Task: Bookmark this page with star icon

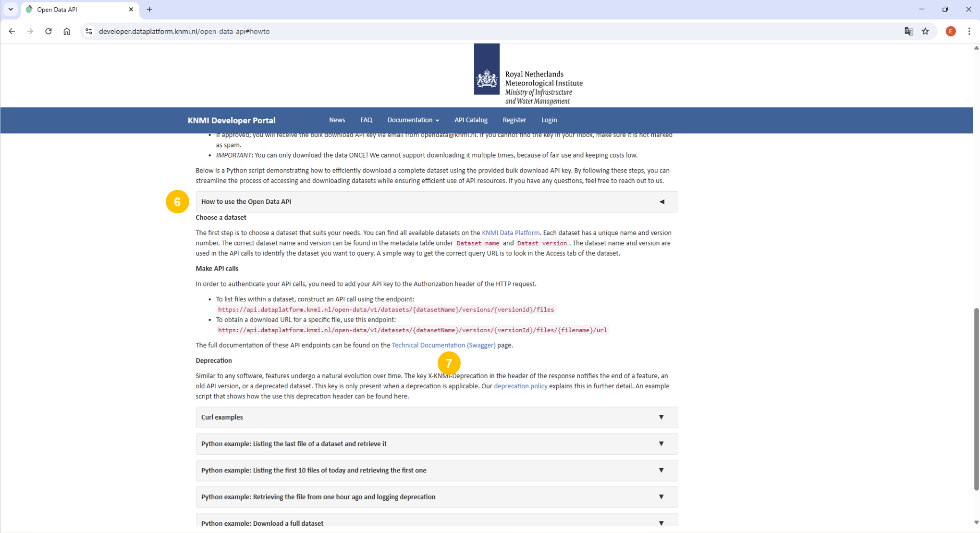Action: pyautogui.click(x=925, y=31)
